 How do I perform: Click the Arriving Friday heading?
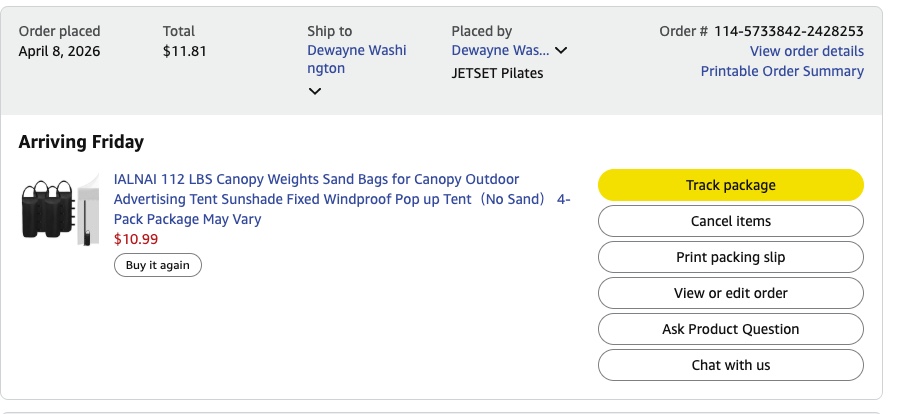81,142
